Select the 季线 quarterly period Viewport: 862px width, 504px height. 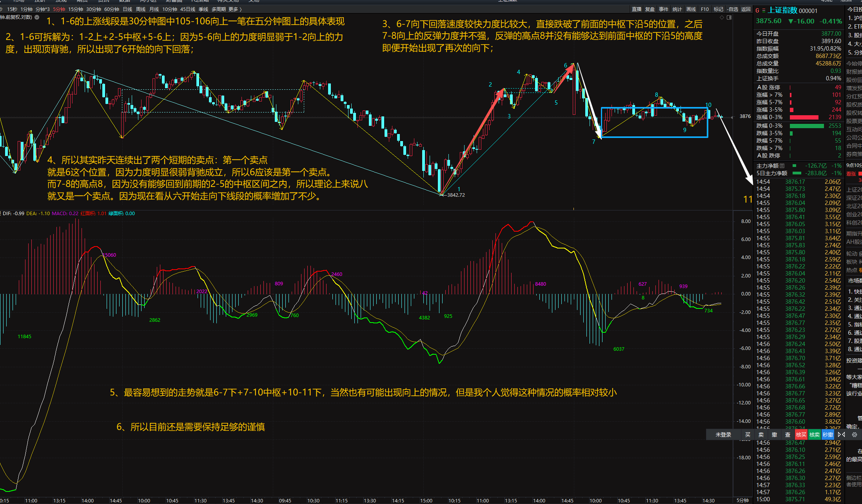[x=203, y=9]
